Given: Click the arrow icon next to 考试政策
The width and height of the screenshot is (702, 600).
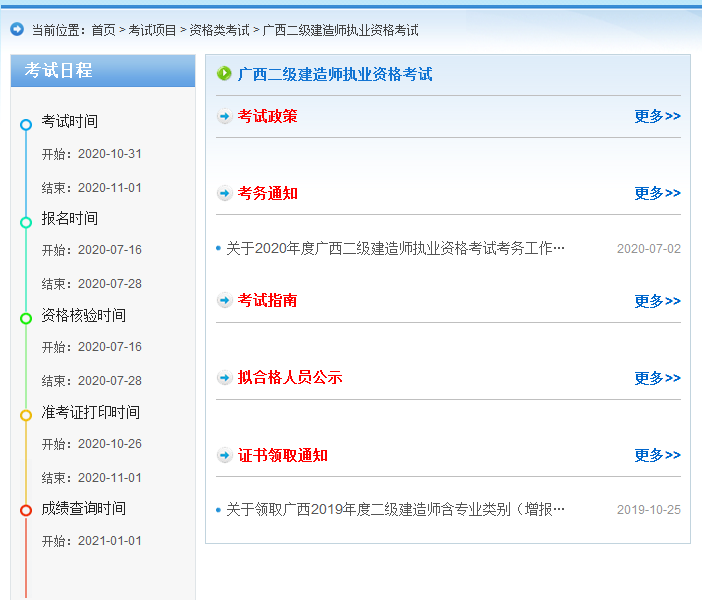Looking at the screenshot, I should point(225,117).
